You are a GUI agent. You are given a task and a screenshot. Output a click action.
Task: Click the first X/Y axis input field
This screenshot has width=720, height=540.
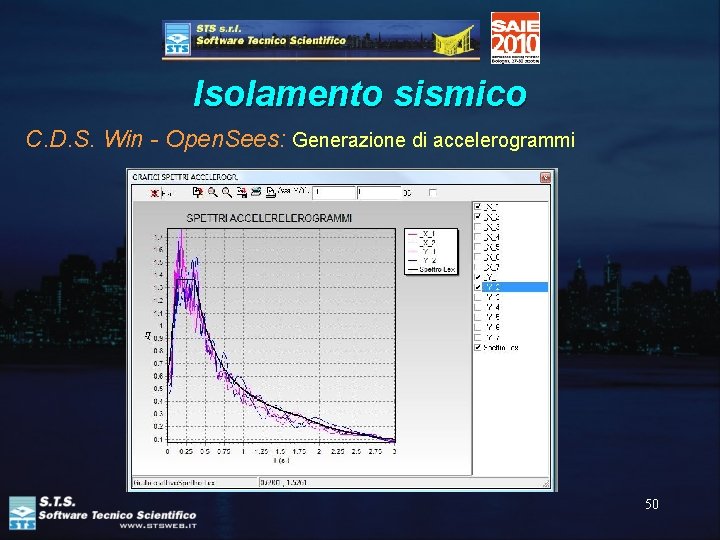tap(334, 193)
